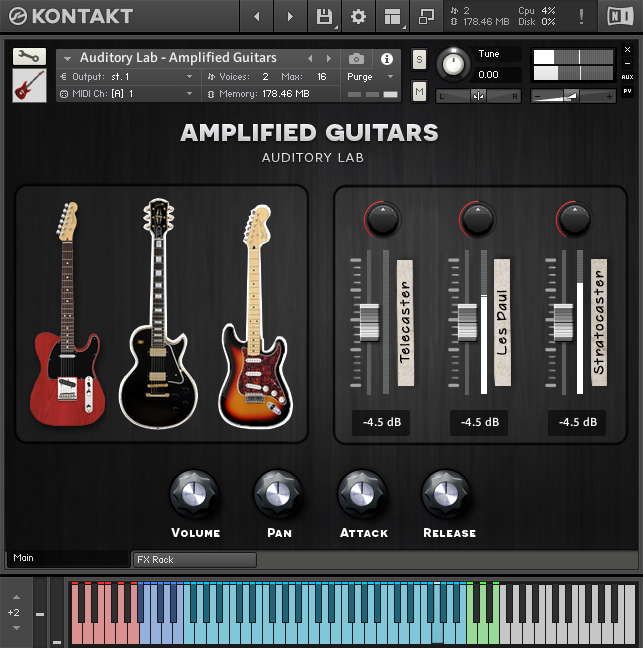Click the Attack knob

363,492
